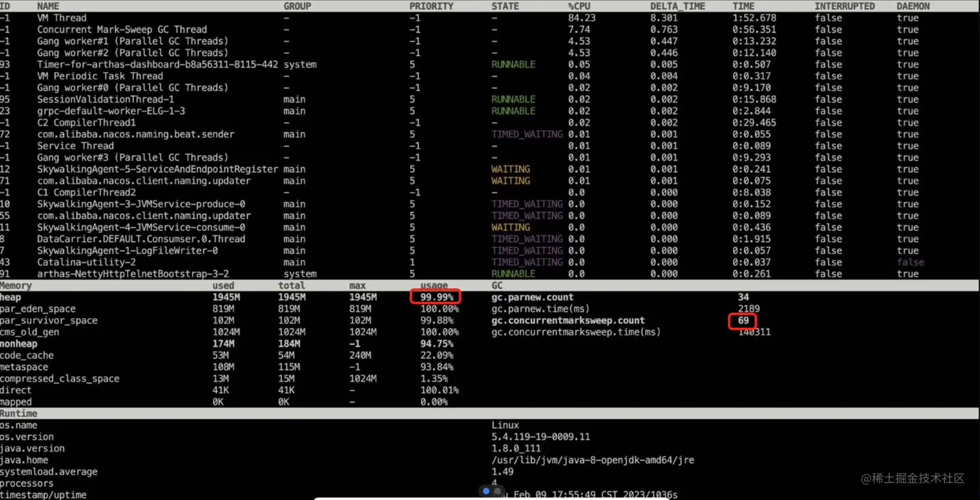Click the 8.301 delta time value
The height and width of the screenshot is (500, 980).
pos(664,17)
